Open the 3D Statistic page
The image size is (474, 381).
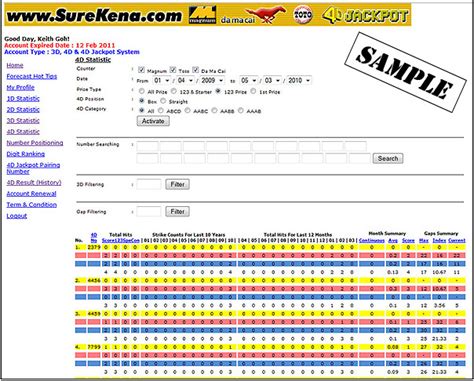23,120
